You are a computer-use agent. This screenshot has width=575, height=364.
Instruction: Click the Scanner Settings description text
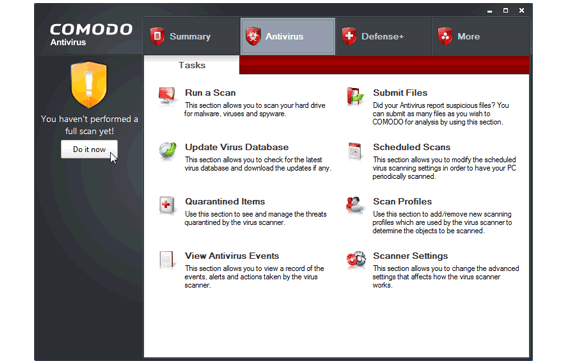446,277
